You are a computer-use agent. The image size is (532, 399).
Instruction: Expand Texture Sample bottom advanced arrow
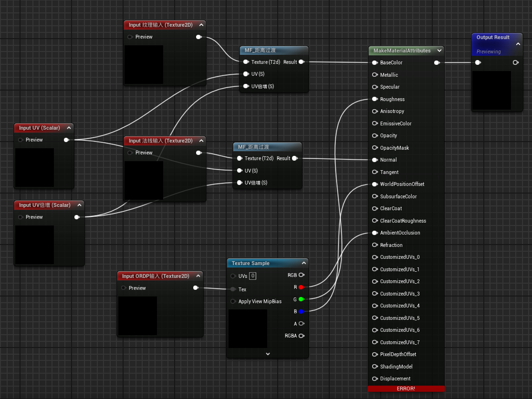(x=268, y=354)
